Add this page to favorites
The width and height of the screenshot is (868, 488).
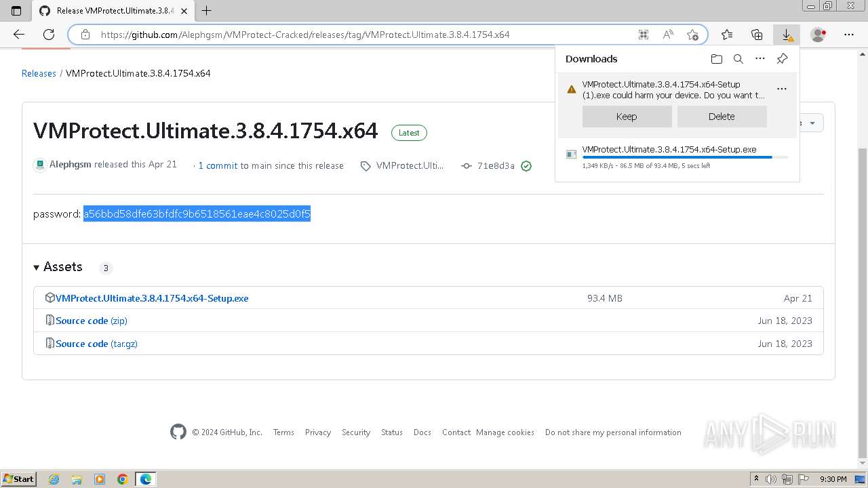(x=692, y=35)
